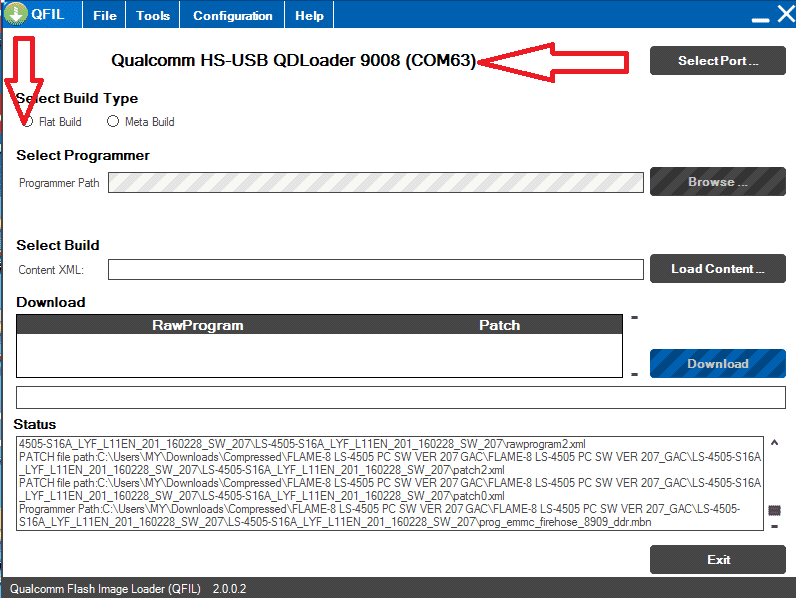Click the rawprogram2.xml status line
Screen dimensions: 796x598
302,444
